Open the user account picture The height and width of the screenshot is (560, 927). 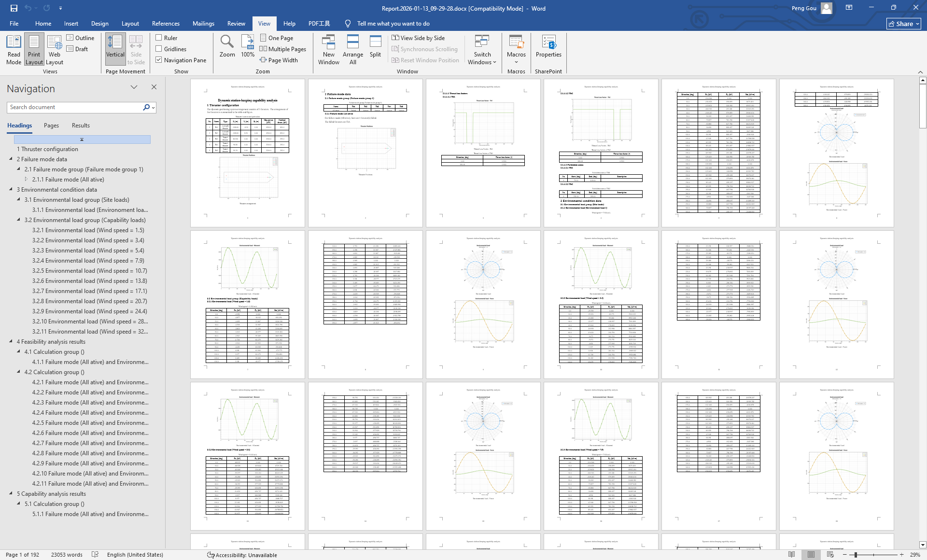827,8
